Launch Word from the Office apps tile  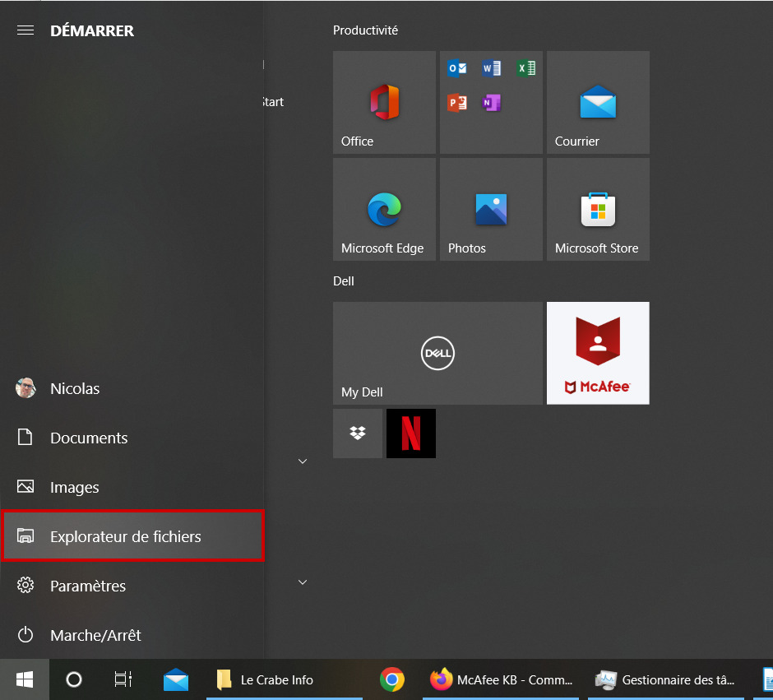pos(492,68)
